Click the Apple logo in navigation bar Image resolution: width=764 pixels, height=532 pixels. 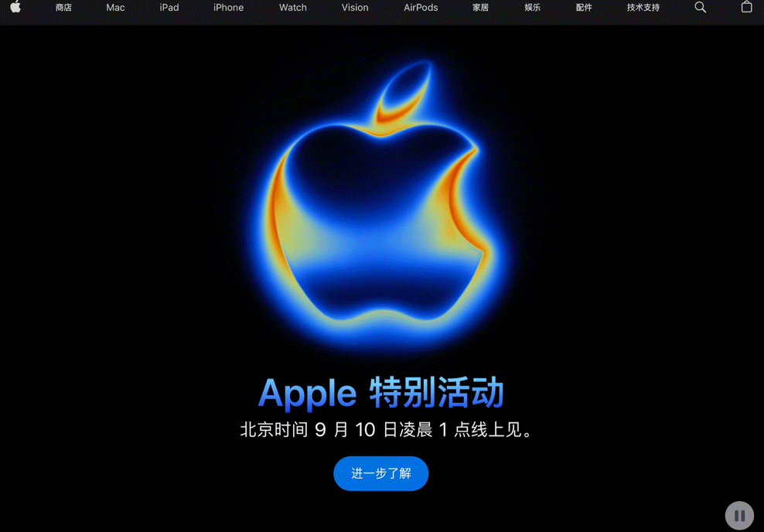point(15,7)
